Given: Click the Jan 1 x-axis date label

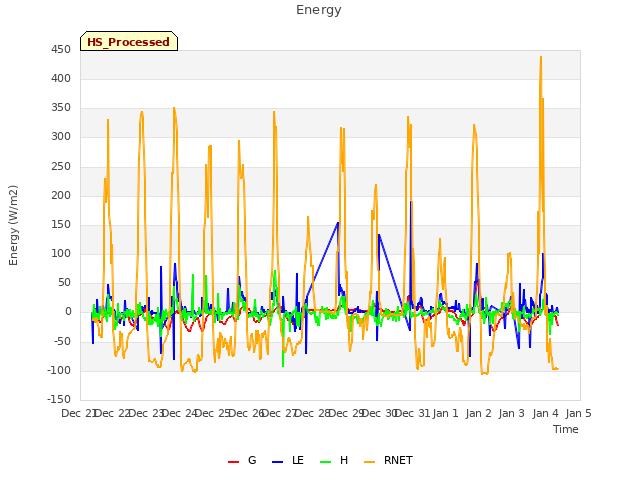Looking at the screenshot, I should [445, 413].
